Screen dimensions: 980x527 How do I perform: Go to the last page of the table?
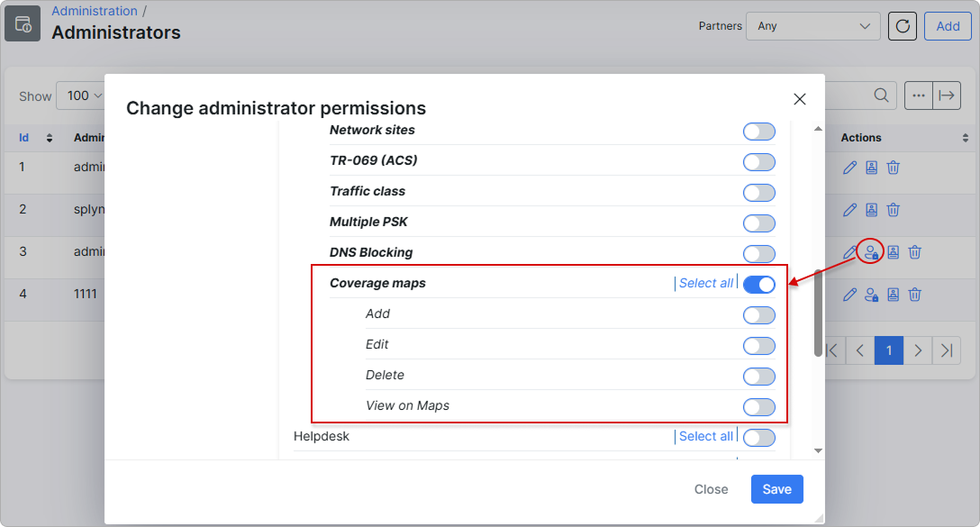point(947,350)
